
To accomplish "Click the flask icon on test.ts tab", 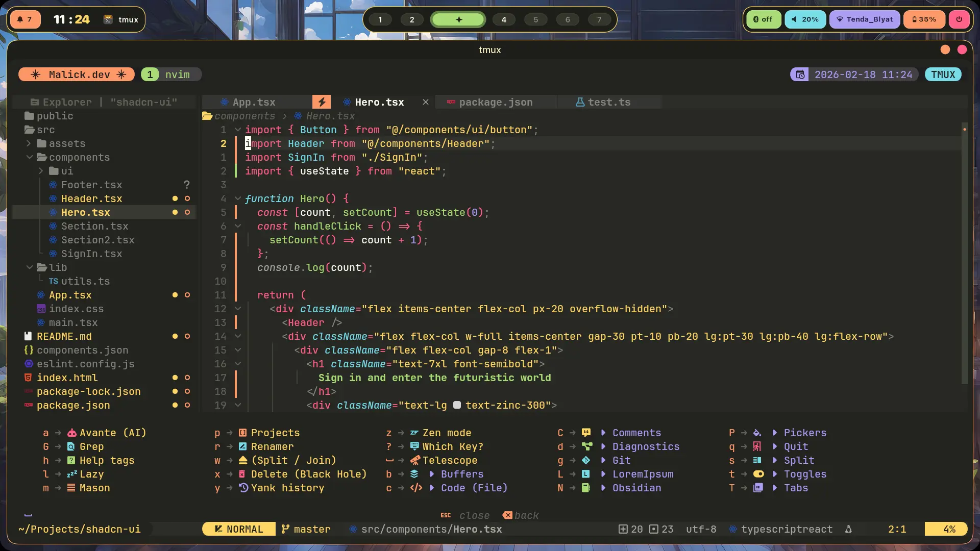I will (x=580, y=102).
